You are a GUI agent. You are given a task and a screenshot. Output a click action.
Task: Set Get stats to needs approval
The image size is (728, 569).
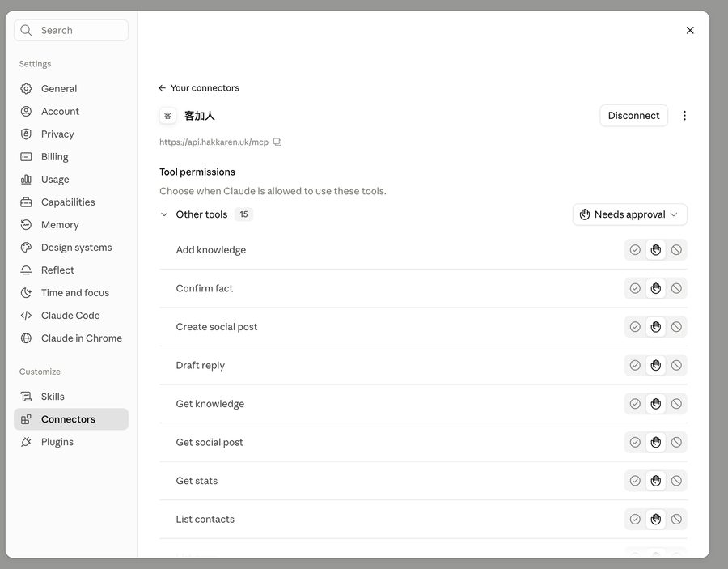tap(655, 482)
